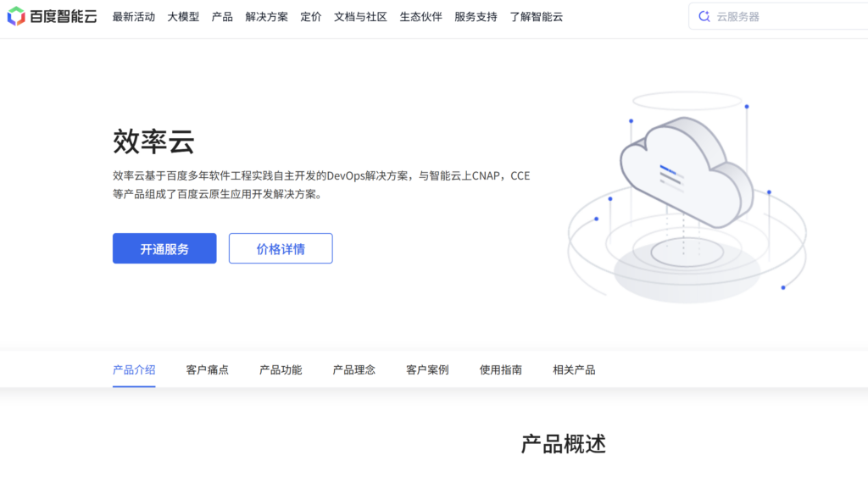Screen dimensions: 868x483
Task: Click the cloud illustration image
Action: (x=687, y=197)
